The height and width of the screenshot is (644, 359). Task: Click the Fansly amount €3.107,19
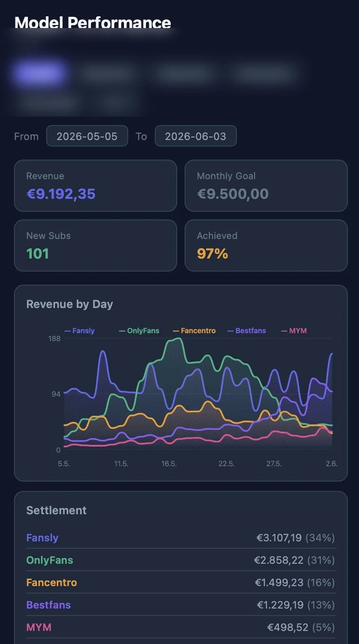click(x=279, y=538)
